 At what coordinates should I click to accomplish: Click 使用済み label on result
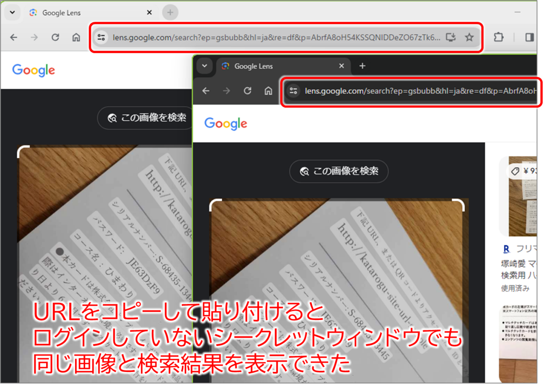(515, 288)
